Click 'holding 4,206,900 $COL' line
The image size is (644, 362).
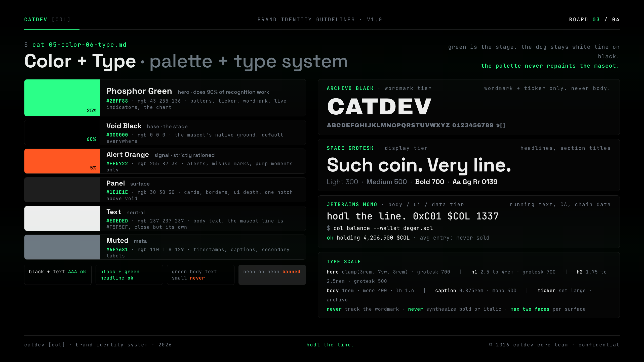[x=373, y=238]
